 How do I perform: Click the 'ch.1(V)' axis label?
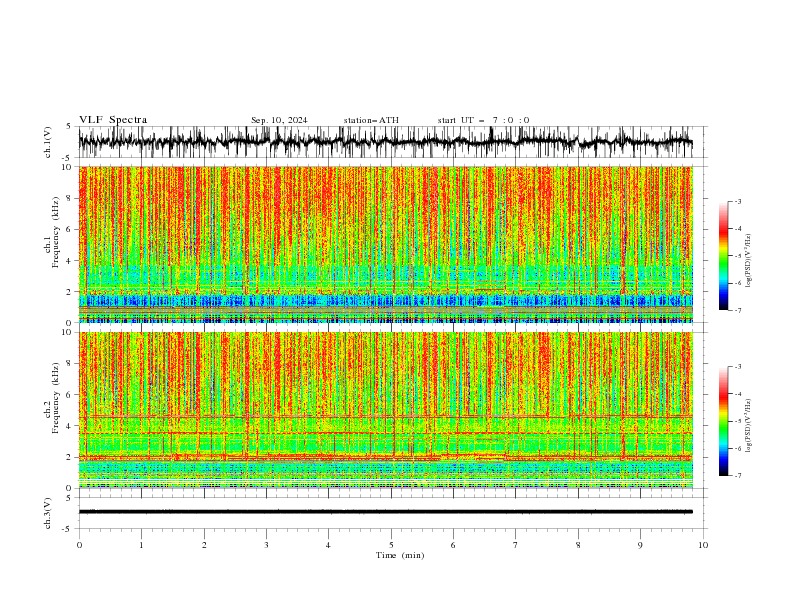[x=48, y=142]
